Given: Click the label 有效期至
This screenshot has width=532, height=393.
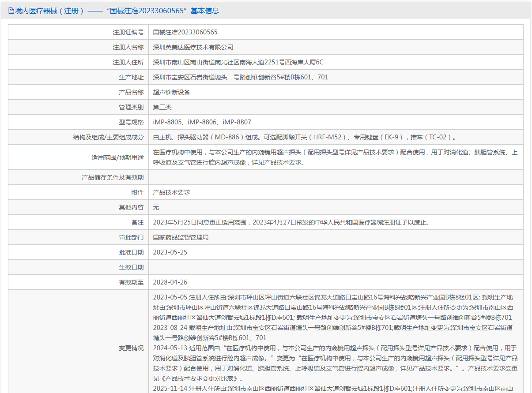Looking at the screenshot, I should click(x=131, y=282).
